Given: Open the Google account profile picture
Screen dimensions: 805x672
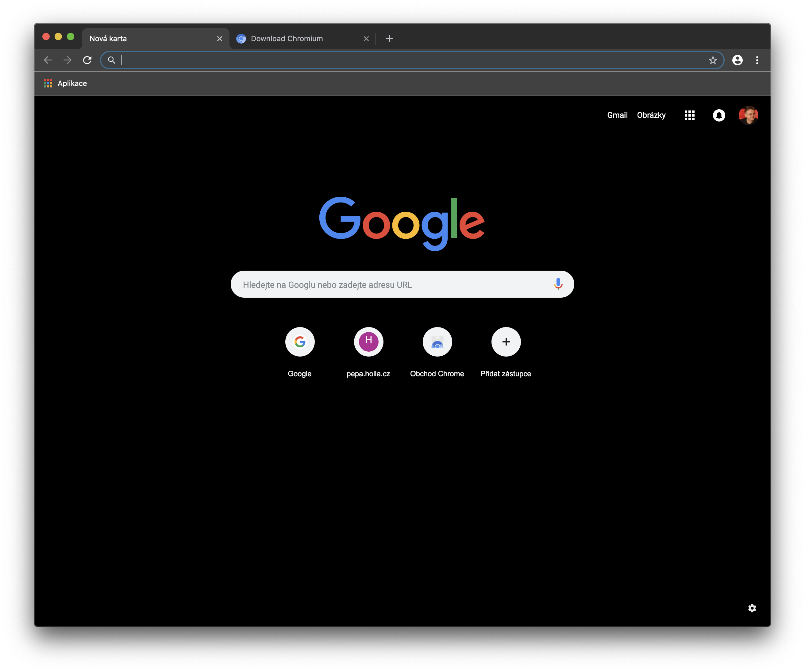Looking at the screenshot, I should (x=748, y=115).
